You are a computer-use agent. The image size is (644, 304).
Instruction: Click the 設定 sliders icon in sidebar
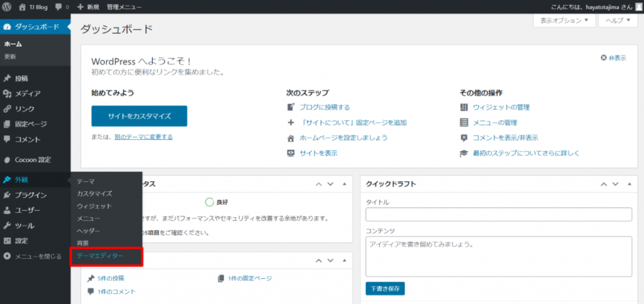7,240
